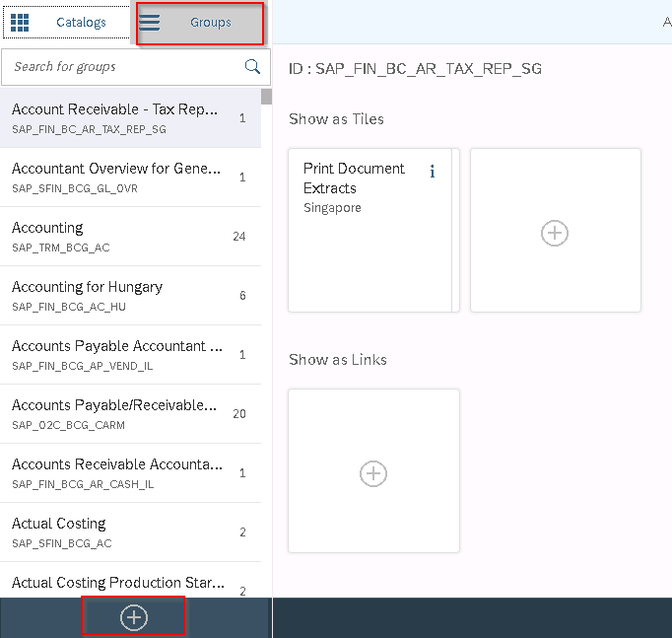Image resolution: width=672 pixels, height=638 pixels.
Task: Open the Actual Costing group
Action: pyautogui.click(x=115, y=532)
